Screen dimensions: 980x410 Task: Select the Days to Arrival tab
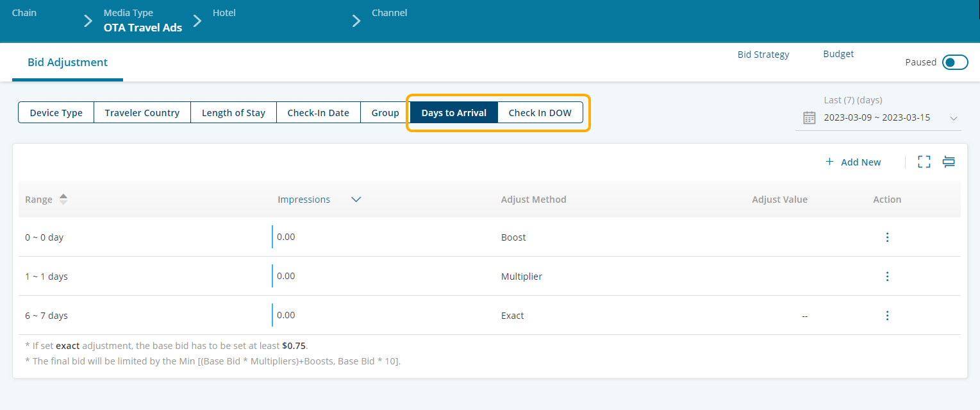click(454, 113)
